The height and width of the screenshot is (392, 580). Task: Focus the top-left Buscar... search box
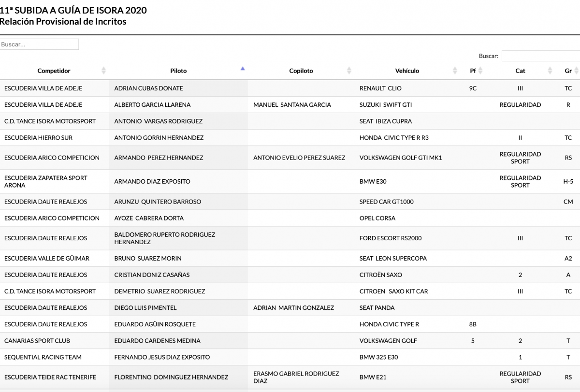click(x=39, y=44)
